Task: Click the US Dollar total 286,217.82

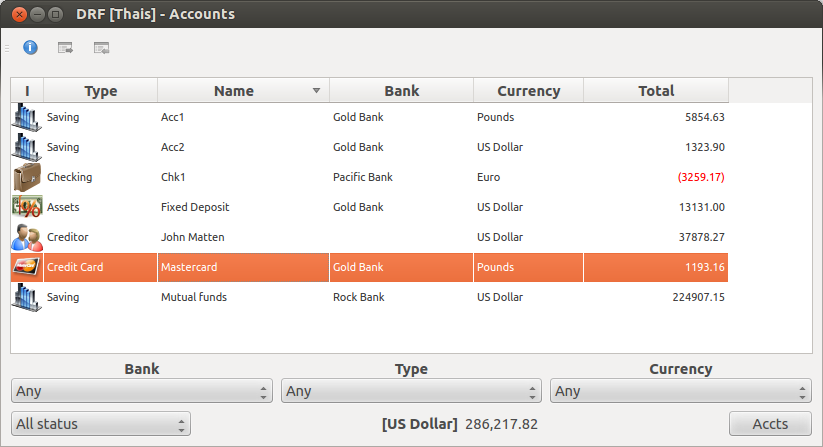Action: pyautogui.click(x=501, y=424)
